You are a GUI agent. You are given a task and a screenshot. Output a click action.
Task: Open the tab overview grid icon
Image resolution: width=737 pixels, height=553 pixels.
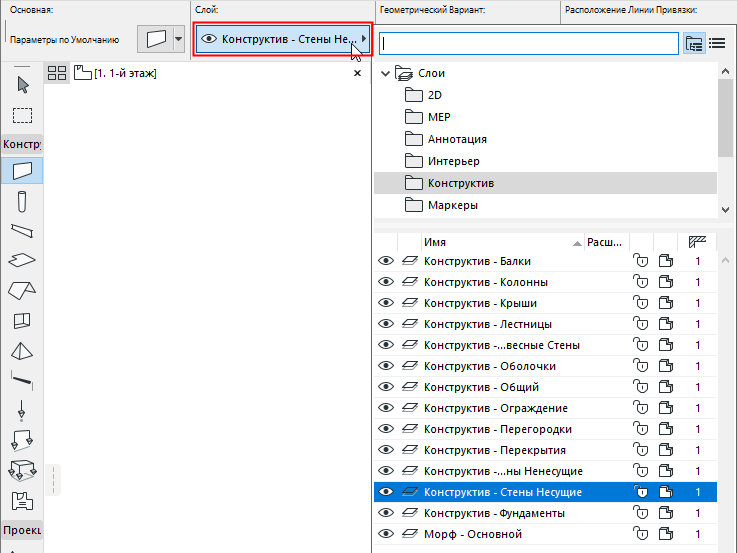pos(57,73)
